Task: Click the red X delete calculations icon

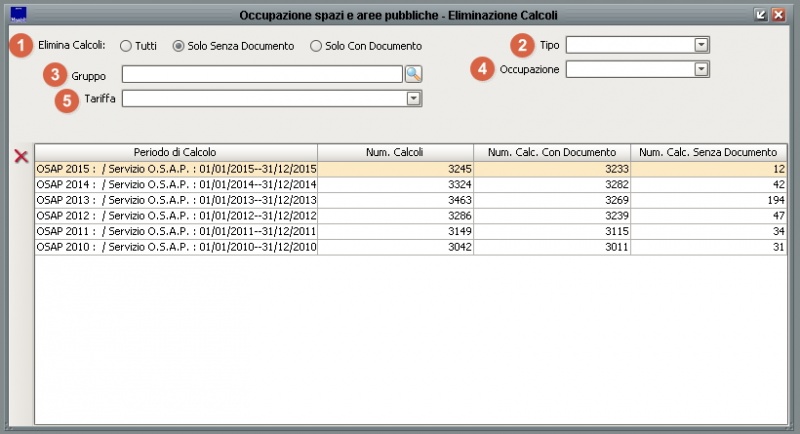Action: click(21, 156)
